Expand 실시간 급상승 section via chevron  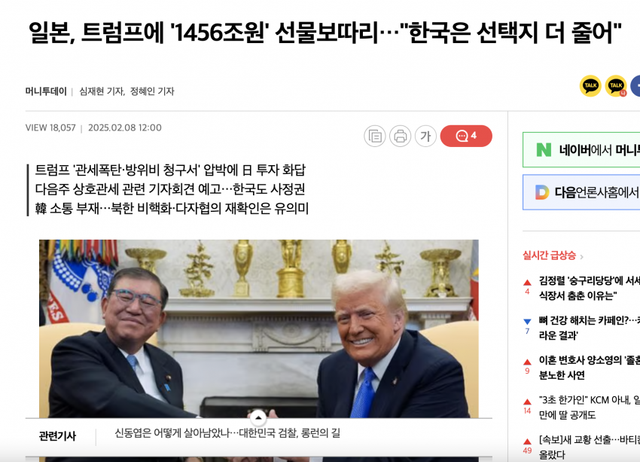click(582, 257)
